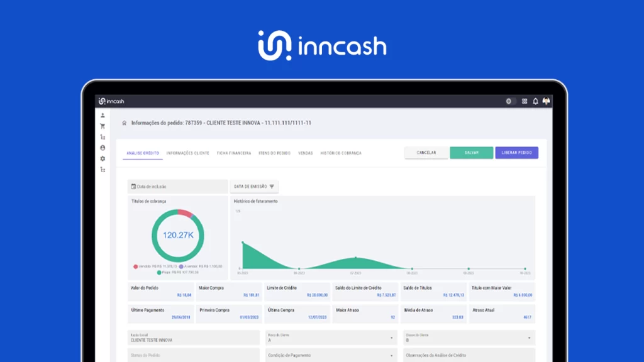Click the Maior Atraso card
The image size is (644, 362).
click(365, 314)
